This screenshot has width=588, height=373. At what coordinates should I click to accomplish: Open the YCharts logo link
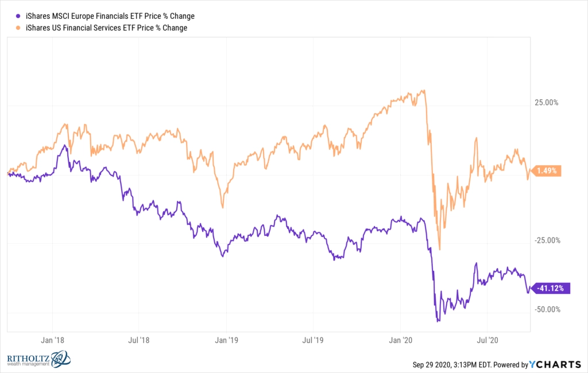pos(555,364)
